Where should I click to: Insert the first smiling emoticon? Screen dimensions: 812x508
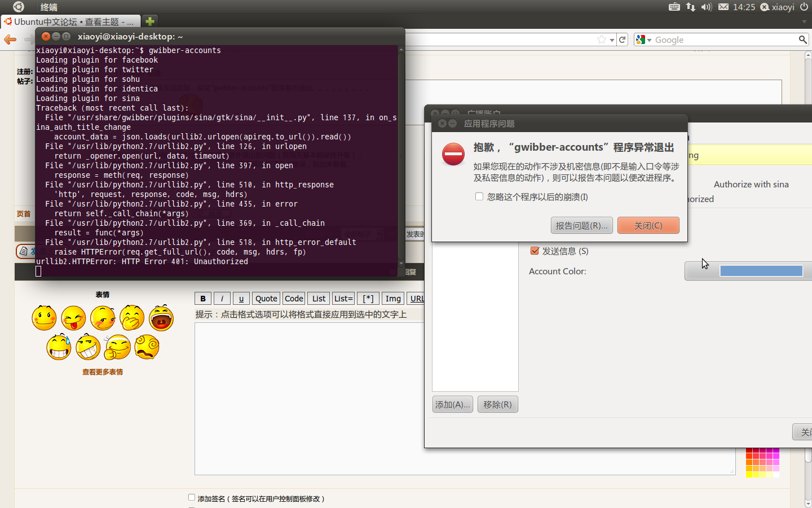[x=44, y=318]
